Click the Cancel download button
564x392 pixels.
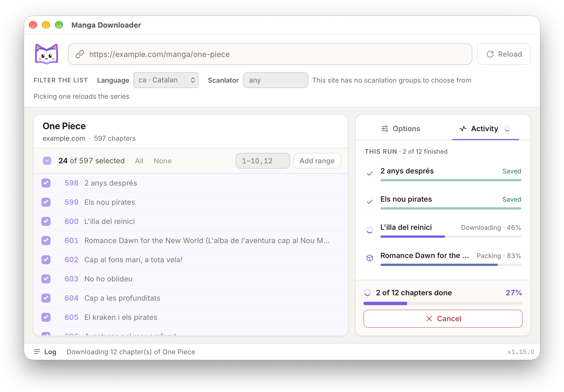coord(443,319)
